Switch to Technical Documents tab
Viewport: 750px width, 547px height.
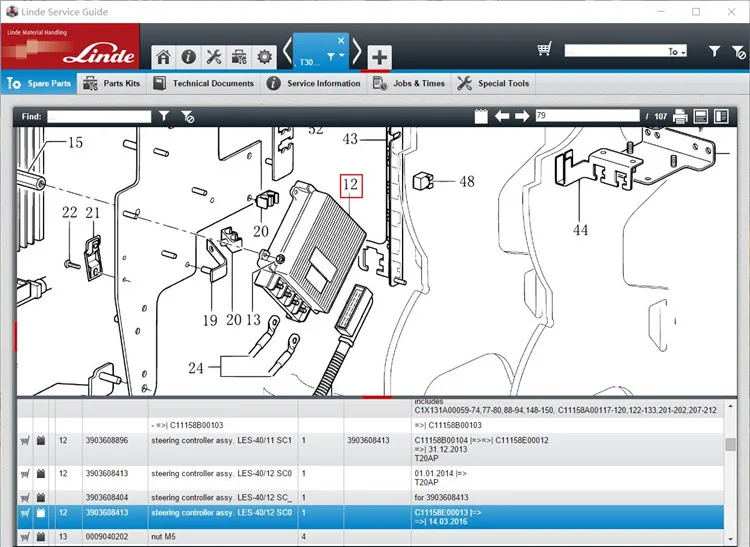coord(203,83)
